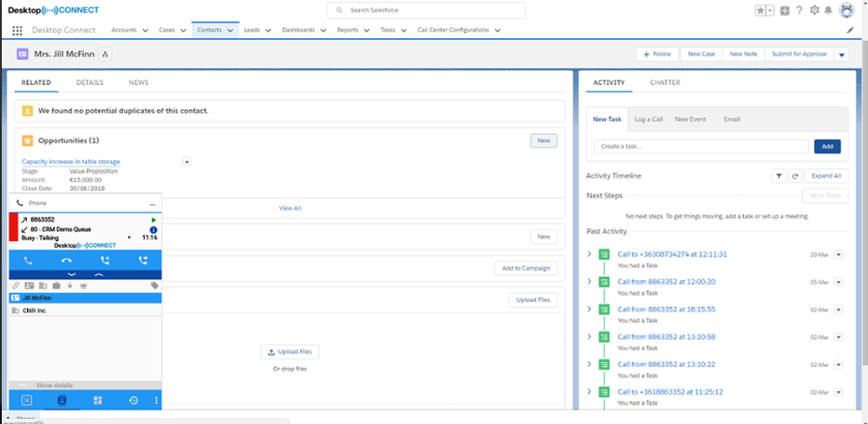Switch to the CHATTER tab
The width and height of the screenshot is (868, 424).
click(665, 82)
